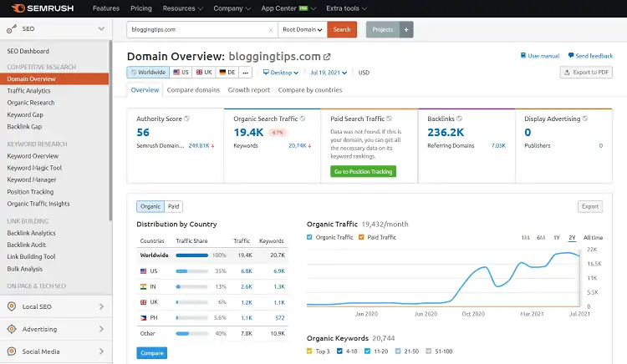Image resolution: width=627 pixels, height=364 pixels.
Task: Open the Extra tools dropdown
Action: click(x=346, y=8)
